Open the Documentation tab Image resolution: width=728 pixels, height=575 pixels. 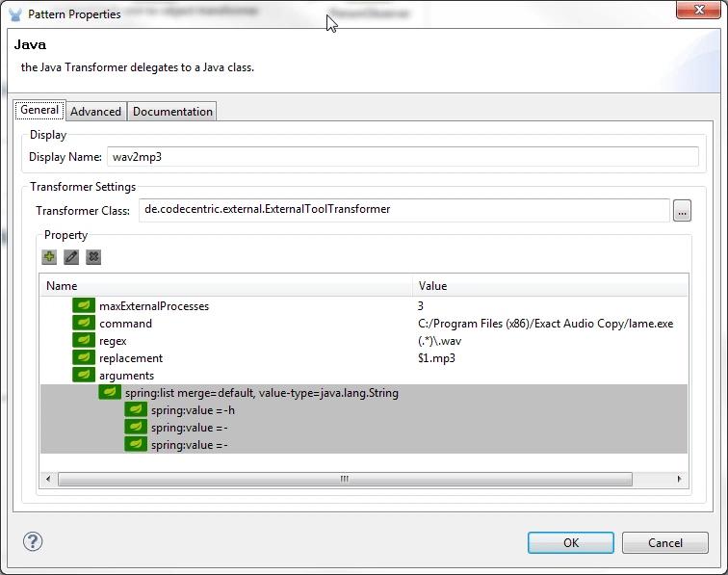[x=172, y=112]
